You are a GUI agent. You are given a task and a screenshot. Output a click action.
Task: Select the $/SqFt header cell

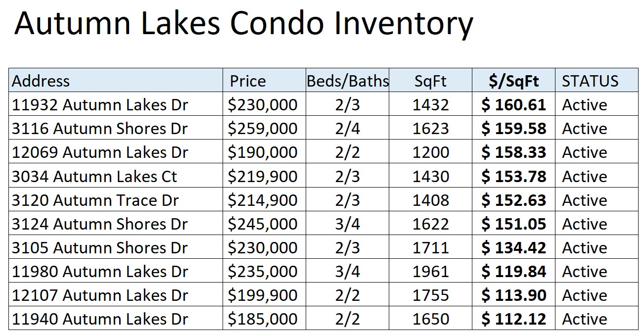coord(514,81)
